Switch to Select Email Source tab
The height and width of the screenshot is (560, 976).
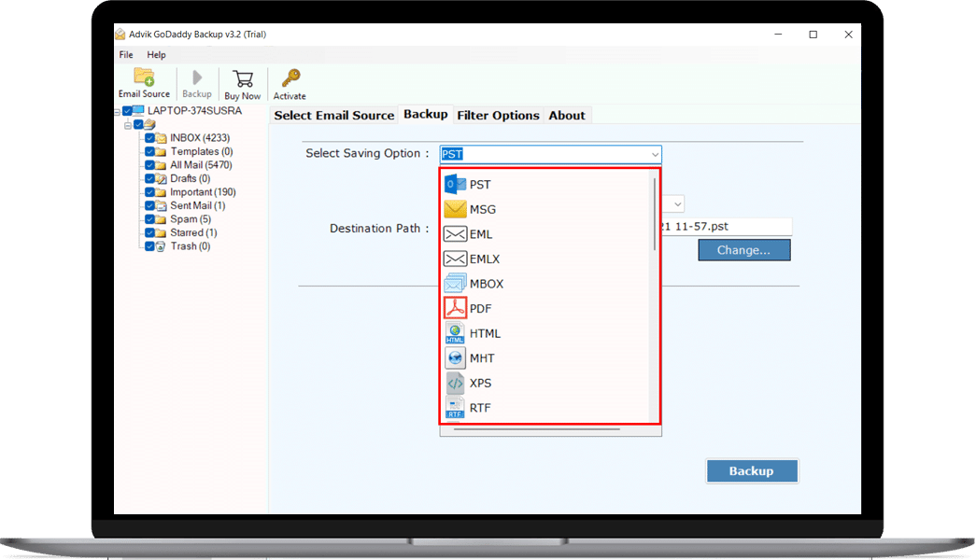click(334, 115)
